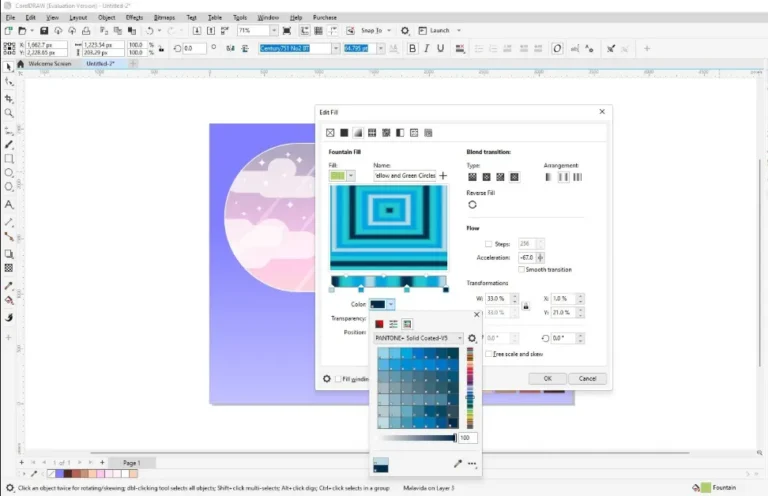Switch to the Welcome Screen tab
This screenshot has height=496, width=768.
49,64
